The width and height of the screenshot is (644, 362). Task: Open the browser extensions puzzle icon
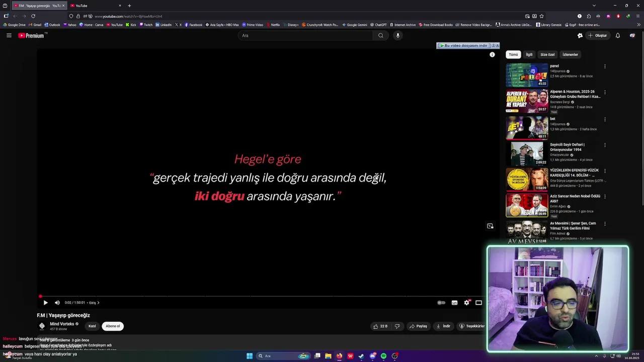[x=589, y=16]
